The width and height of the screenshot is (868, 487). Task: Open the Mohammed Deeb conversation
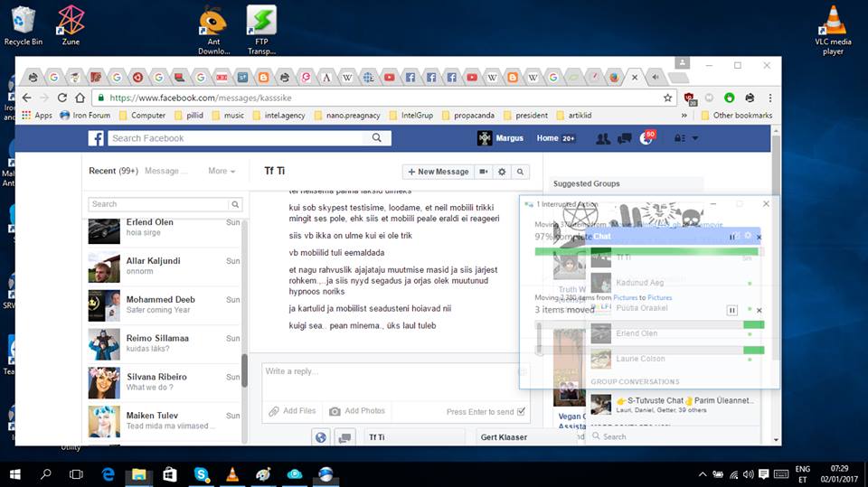(x=164, y=304)
